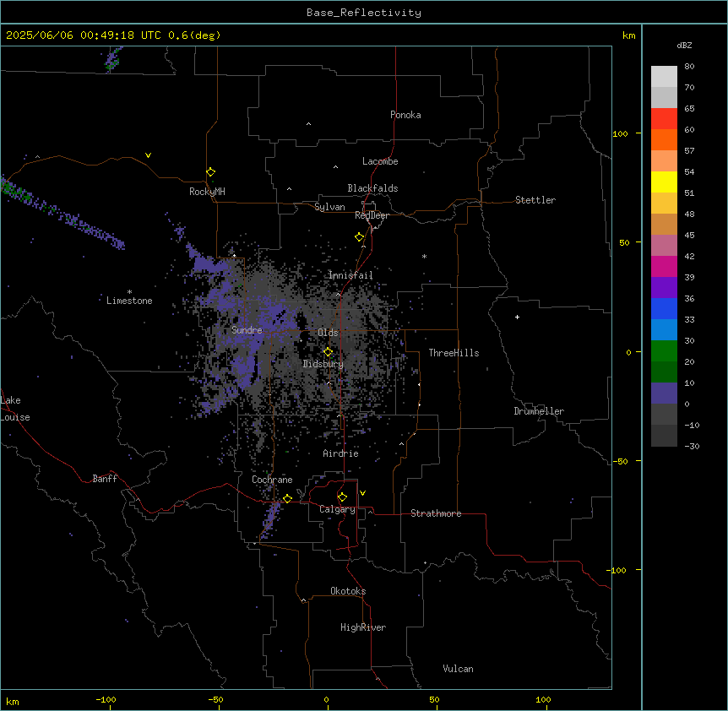Click the -50 tick label on the vertical axis
The width and height of the screenshot is (728, 711).
[620, 461]
